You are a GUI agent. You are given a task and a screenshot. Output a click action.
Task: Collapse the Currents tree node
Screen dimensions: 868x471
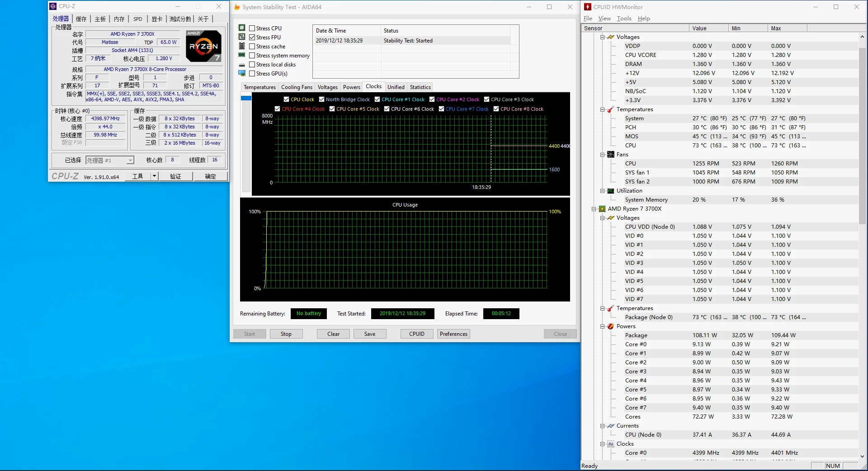point(602,426)
